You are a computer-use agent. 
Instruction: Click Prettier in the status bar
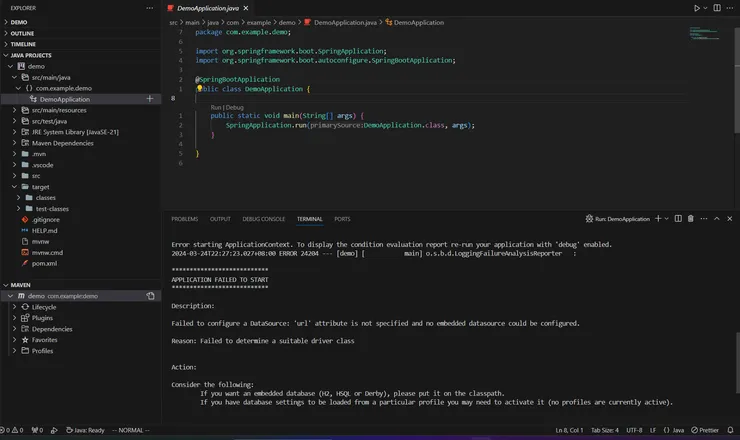pyautogui.click(x=706, y=430)
